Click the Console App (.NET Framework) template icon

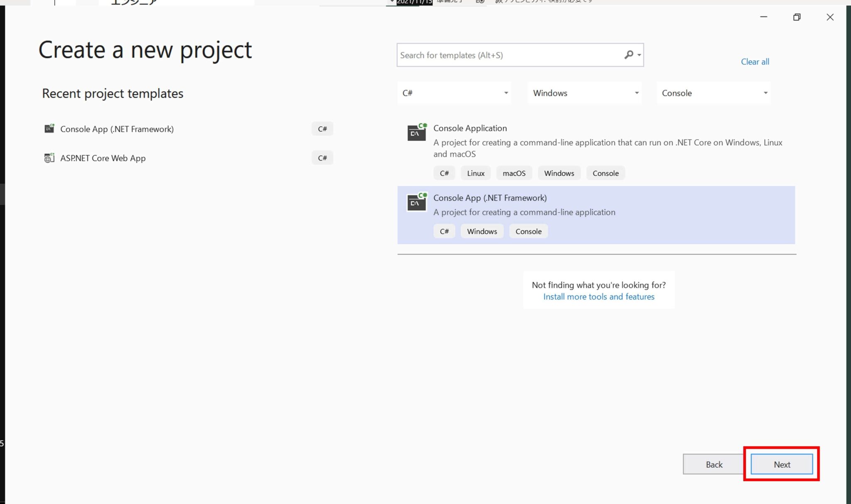tap(416, 202)
